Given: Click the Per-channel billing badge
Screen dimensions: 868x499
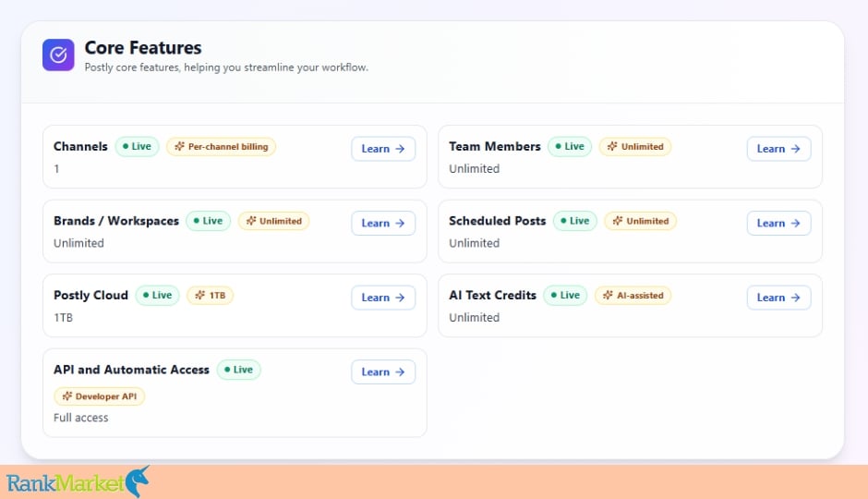Looking at the screenshot, I should click(221, 147).
